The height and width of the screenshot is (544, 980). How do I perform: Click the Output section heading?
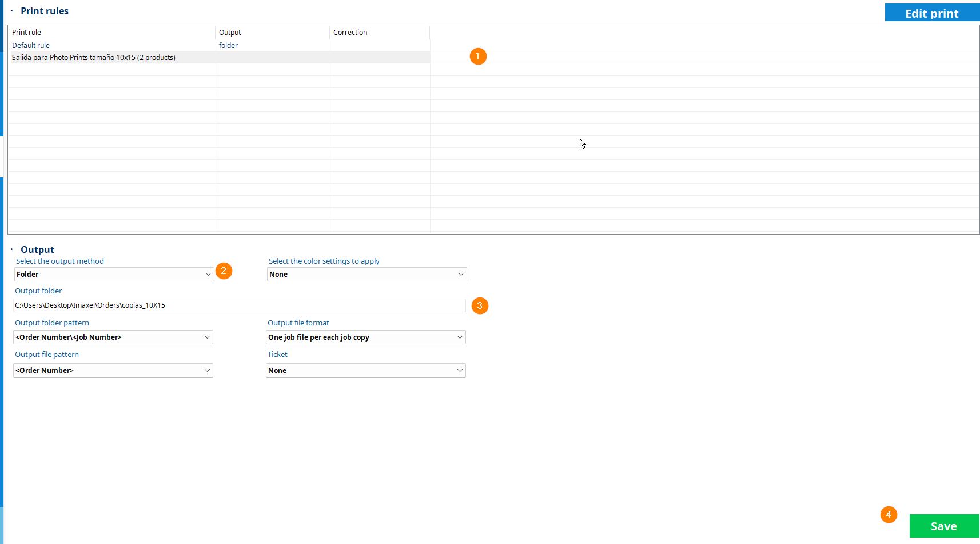tap(37, 249)
